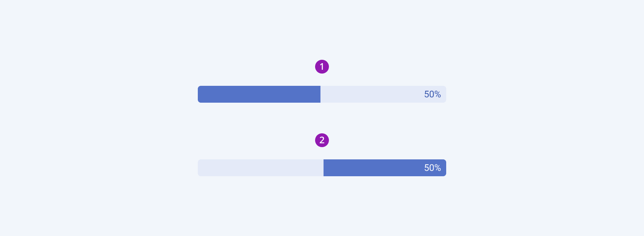Click the blue filled part of bar 2
644x236 pixels.
point(385,168)
